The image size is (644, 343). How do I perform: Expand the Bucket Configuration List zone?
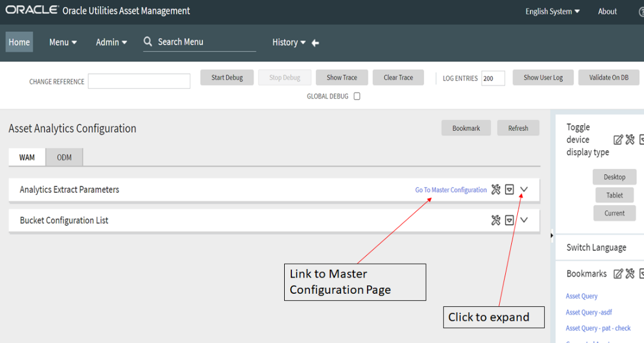[x=524, y=220]
